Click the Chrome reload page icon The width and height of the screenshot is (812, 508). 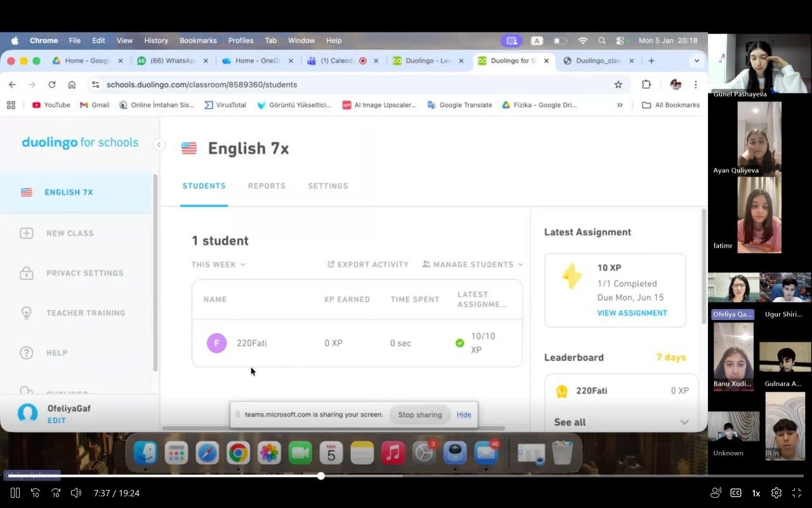coord(52,84)
